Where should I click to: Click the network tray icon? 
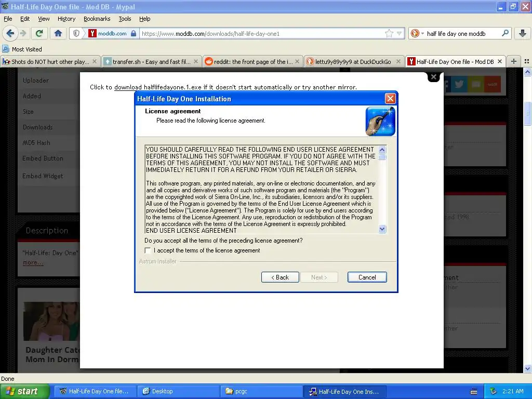pyautogui.click(x=493, y=391)
